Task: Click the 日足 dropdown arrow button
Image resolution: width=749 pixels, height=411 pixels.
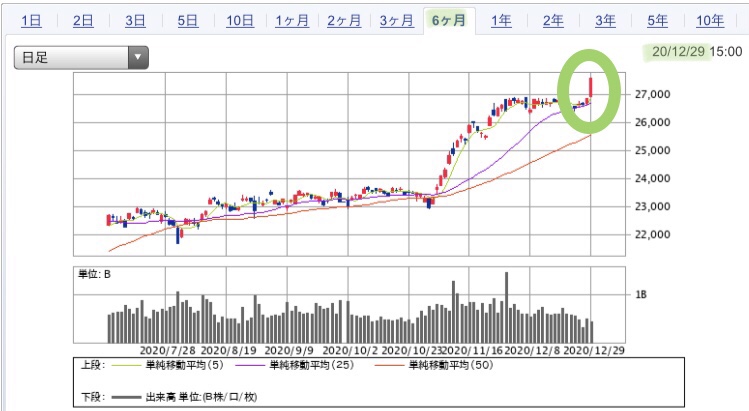Action: pyautogui.click(x=138, y=57)
